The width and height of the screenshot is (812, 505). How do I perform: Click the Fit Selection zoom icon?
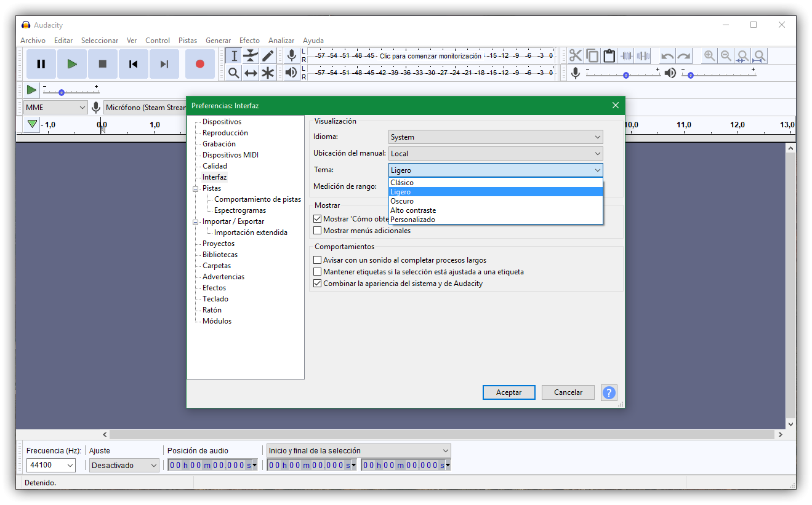click(x=743, y=56)
